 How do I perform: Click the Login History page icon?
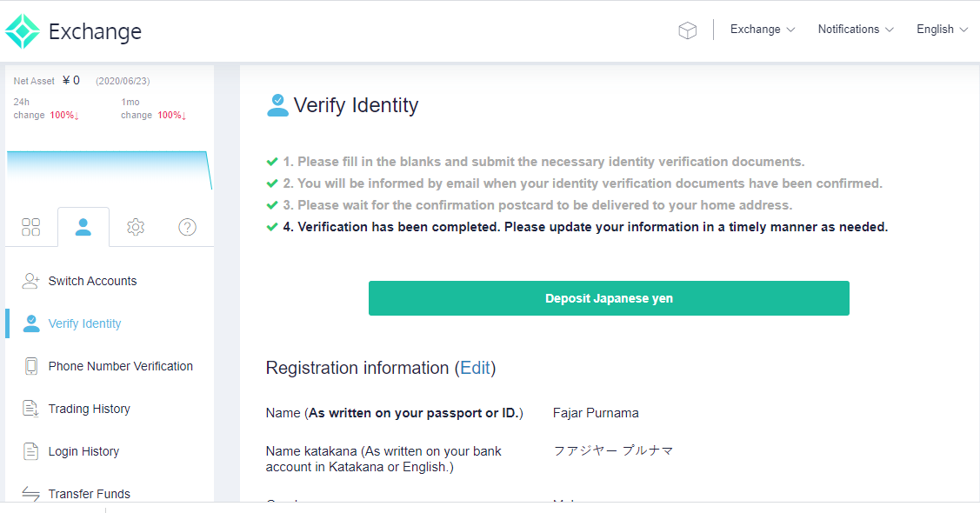pyautogui.click(x=30, y=451)
